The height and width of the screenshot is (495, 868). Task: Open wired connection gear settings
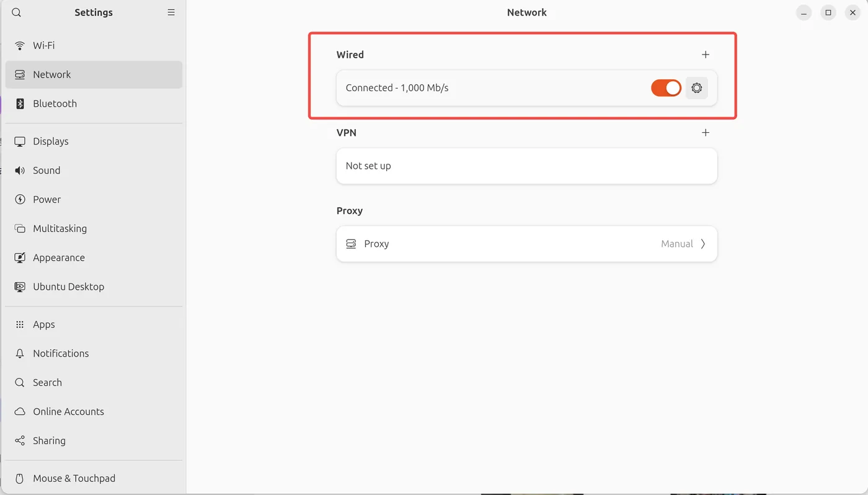tap(697, 88)
